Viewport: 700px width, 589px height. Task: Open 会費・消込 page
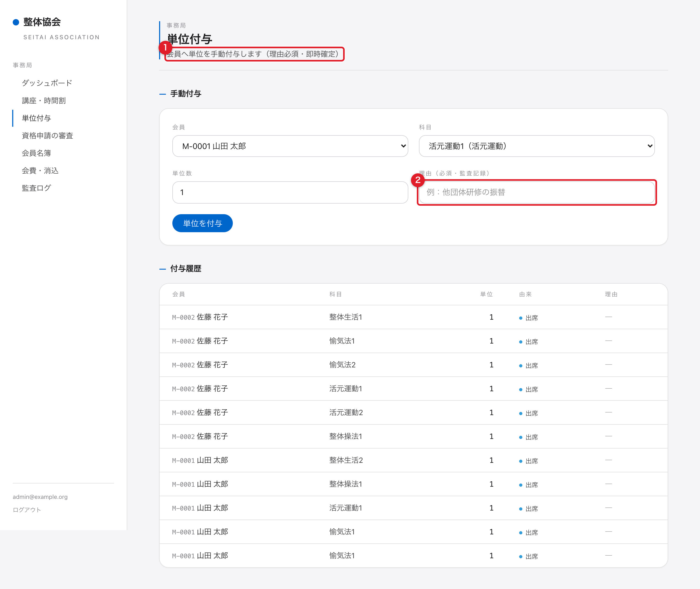pos(40,171)
